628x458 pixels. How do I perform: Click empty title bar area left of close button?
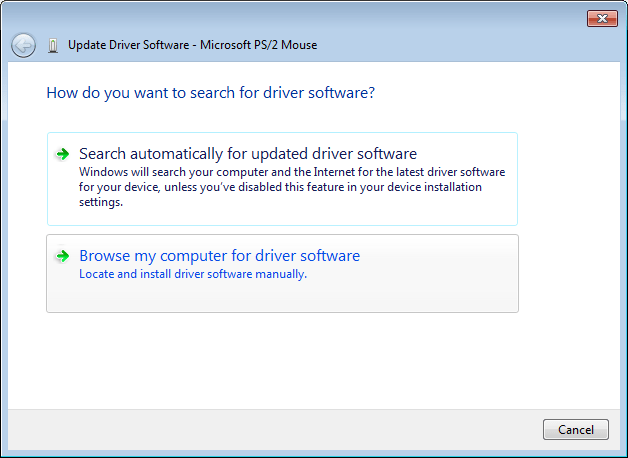(400, 18)
